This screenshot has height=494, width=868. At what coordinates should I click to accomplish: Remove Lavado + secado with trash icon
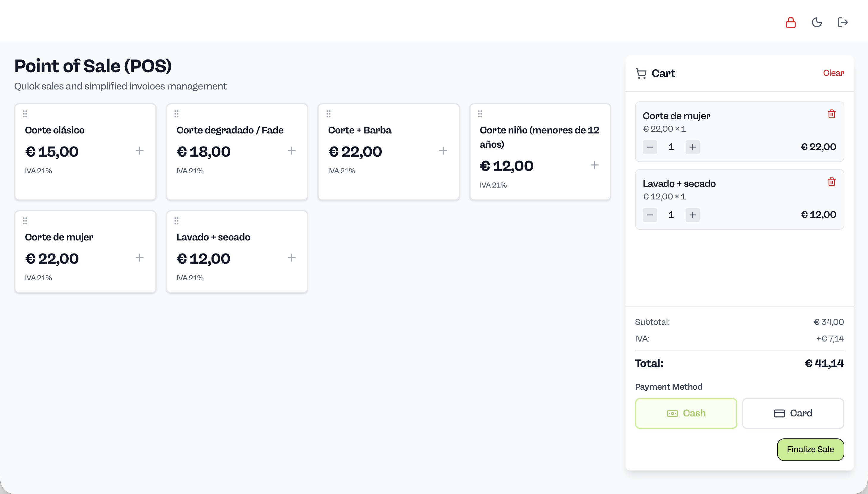point(831,182)
